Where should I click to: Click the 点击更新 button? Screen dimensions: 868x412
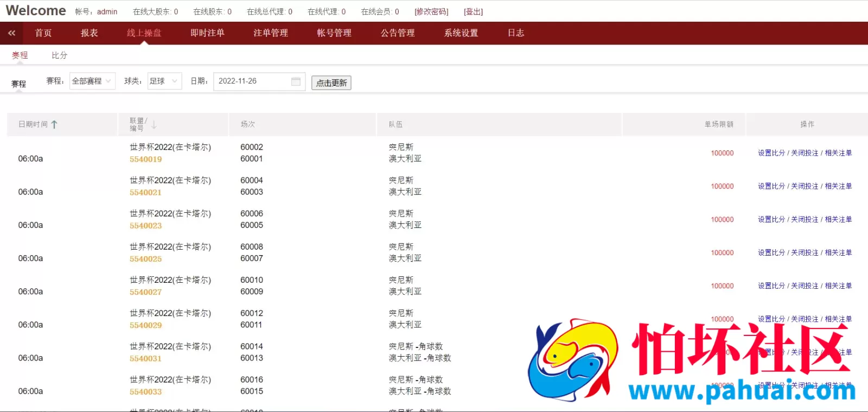coord(331,83)
